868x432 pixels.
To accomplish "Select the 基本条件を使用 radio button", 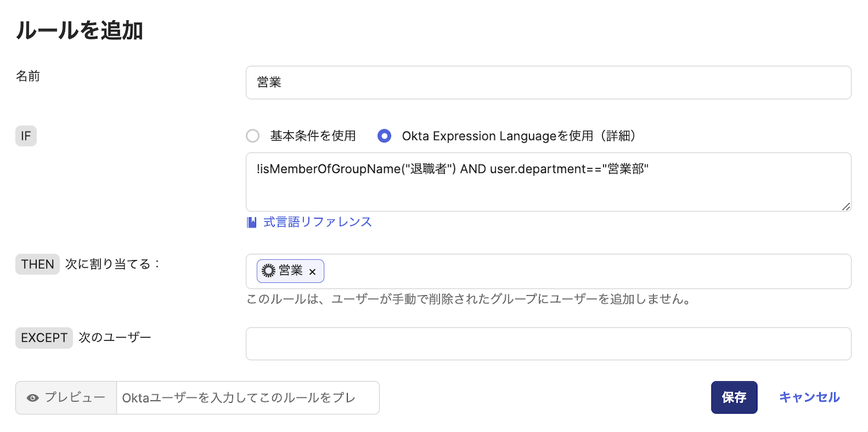I will [253, 136].
